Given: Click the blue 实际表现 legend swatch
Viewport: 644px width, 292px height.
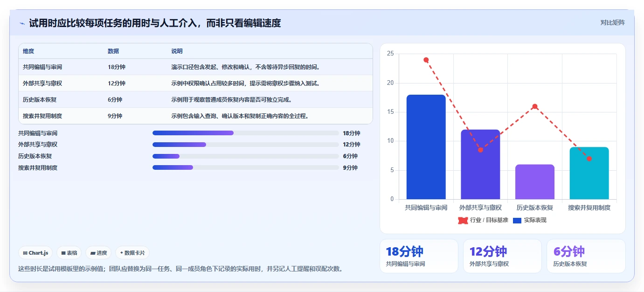Looking at the screenshot, I should coord(517,220).
